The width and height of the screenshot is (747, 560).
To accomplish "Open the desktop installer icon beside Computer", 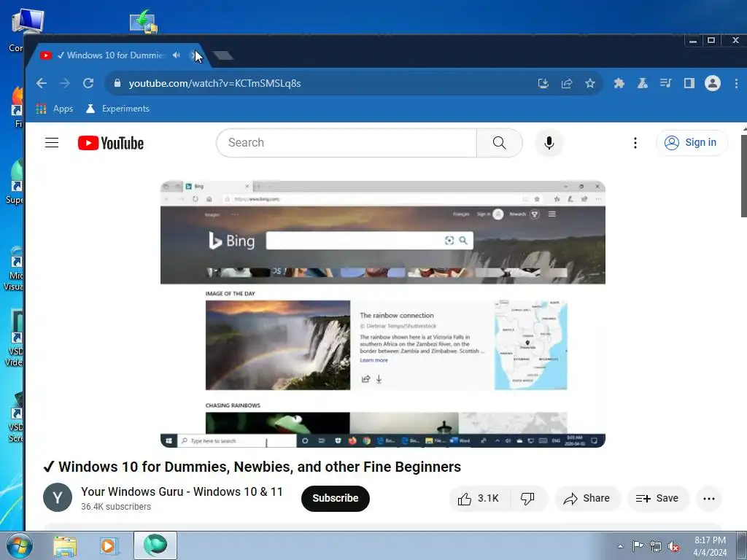I will 144,21.
